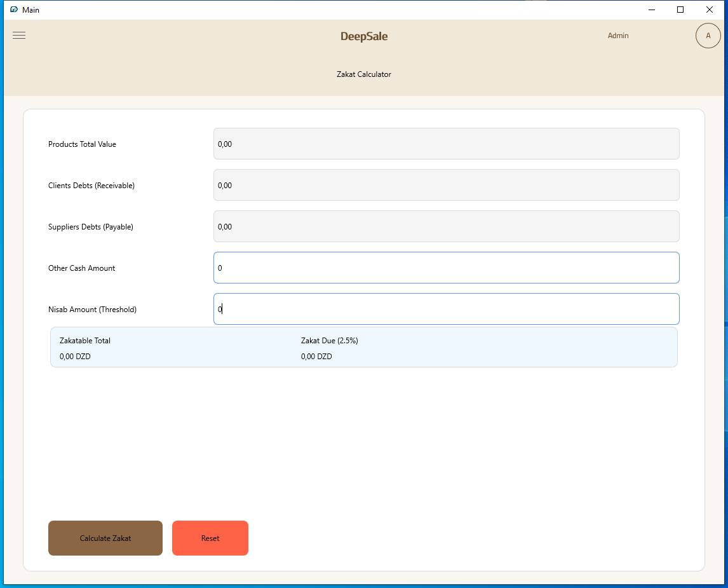Select the Suppliers Debts (Payable) field
728x588 pixels.
pos(446,226)
